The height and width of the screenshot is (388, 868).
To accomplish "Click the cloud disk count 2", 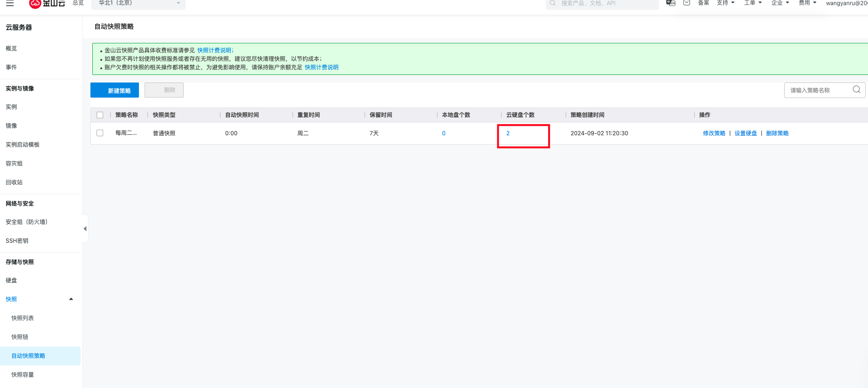I will click(508, 133).
